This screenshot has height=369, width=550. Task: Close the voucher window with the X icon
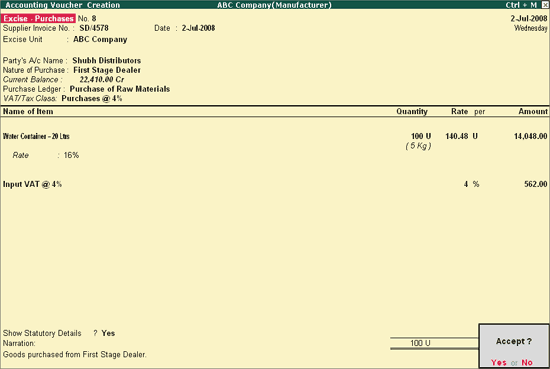click(x=545, y=5)
